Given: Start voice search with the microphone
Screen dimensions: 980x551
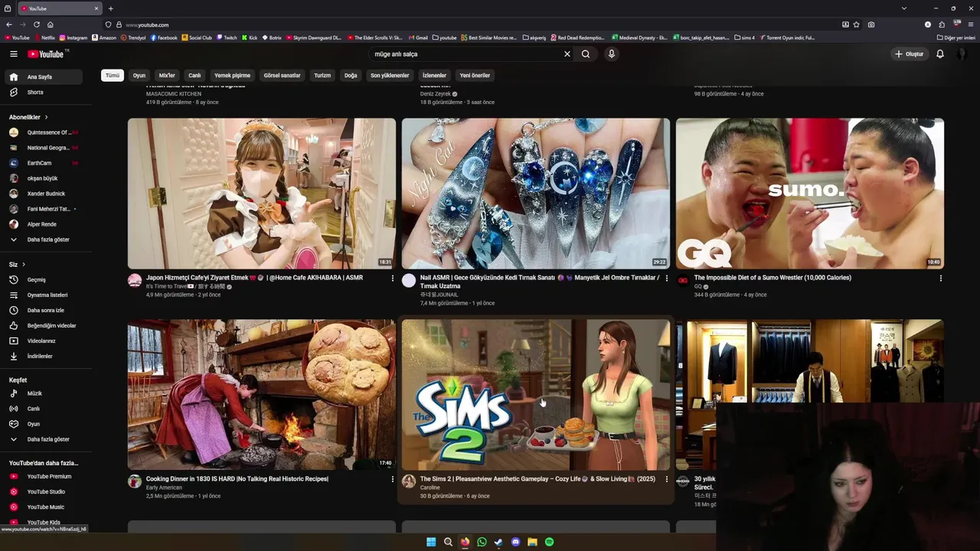Looking at the screenshot, I should 611,54.
